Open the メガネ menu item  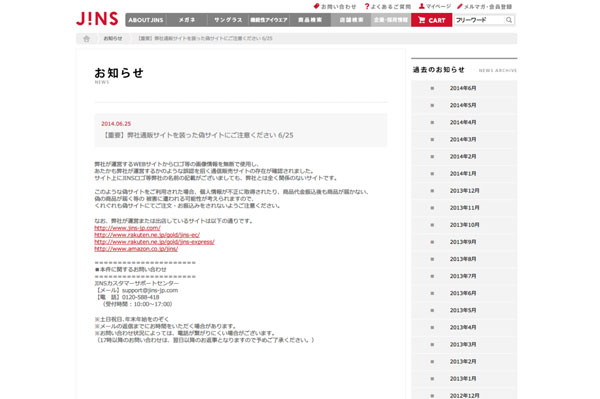coord(187,20)
